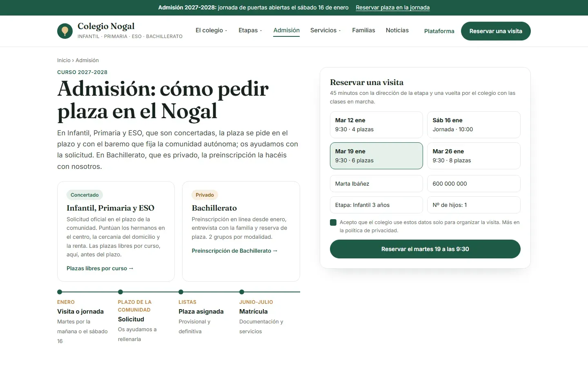Open Preinscripción de Bachillerato link

(x=235, y=251)
